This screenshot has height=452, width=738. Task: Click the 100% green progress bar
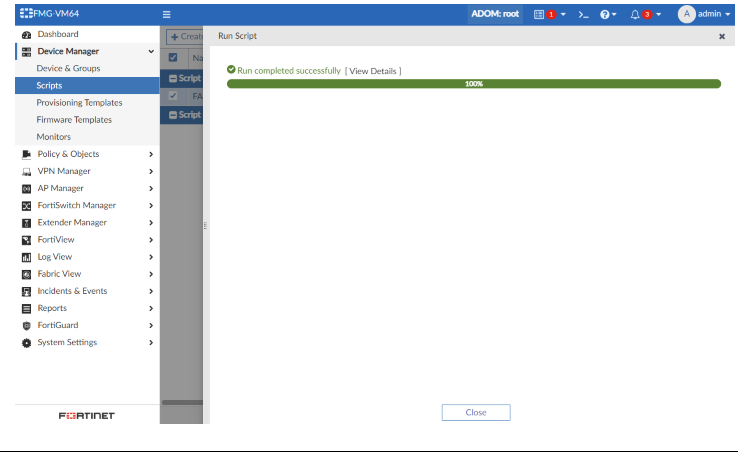tap(473, 84)
